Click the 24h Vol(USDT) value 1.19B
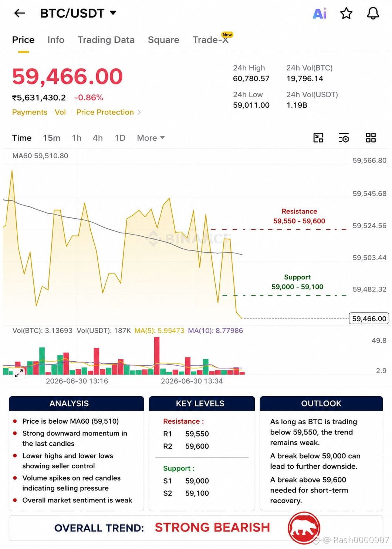Viewport: 392px width, 549px height. tap(297, 105)
